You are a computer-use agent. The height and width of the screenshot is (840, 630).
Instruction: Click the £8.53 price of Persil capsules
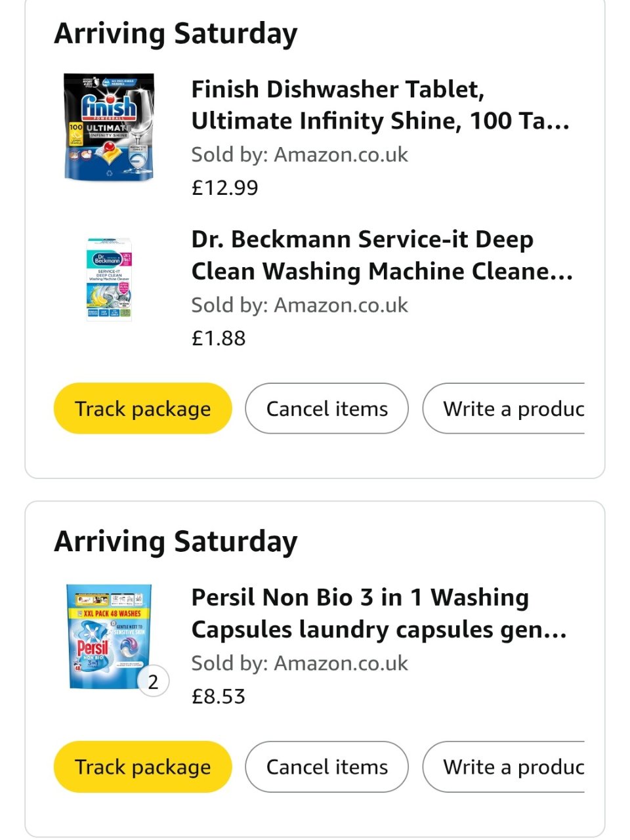point(219,696)
